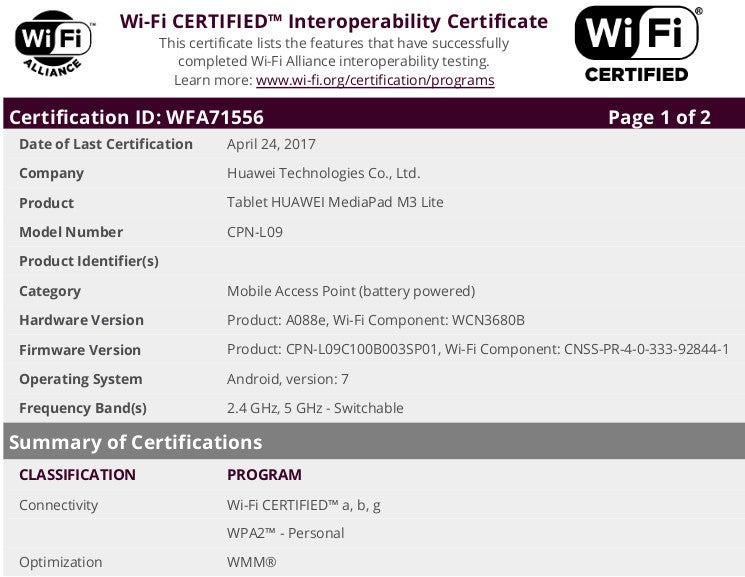
Task: Click the Summary of Certifications heading
Action: click(135, 442)
